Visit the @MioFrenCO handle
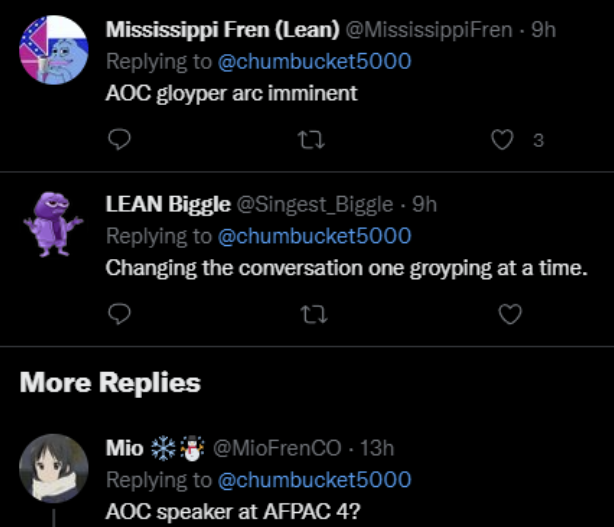This screenshot has width=614, height=527. (x=277, y=448)
